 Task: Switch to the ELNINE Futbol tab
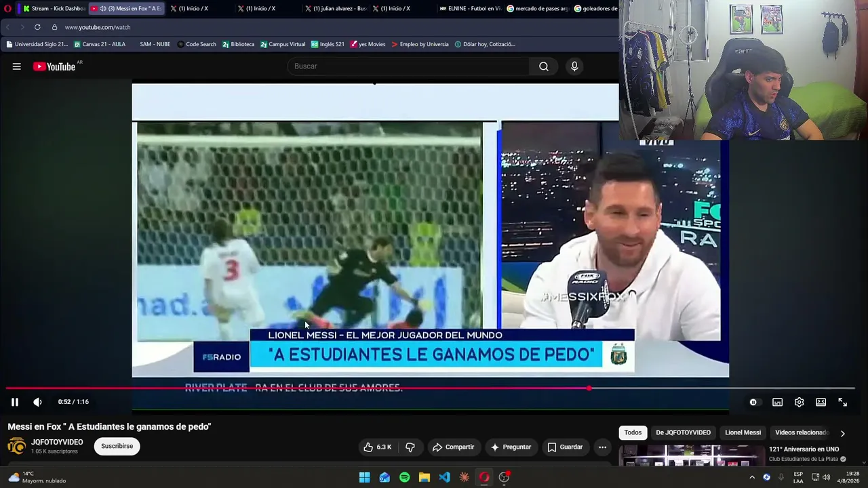(470, 9)
